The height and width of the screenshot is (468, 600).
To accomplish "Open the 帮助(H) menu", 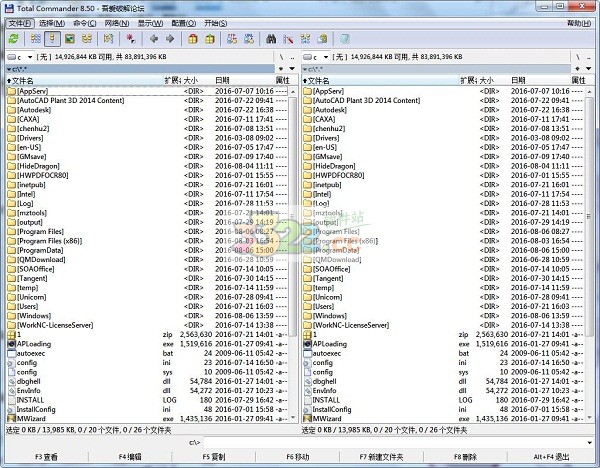I will [579, 23].
